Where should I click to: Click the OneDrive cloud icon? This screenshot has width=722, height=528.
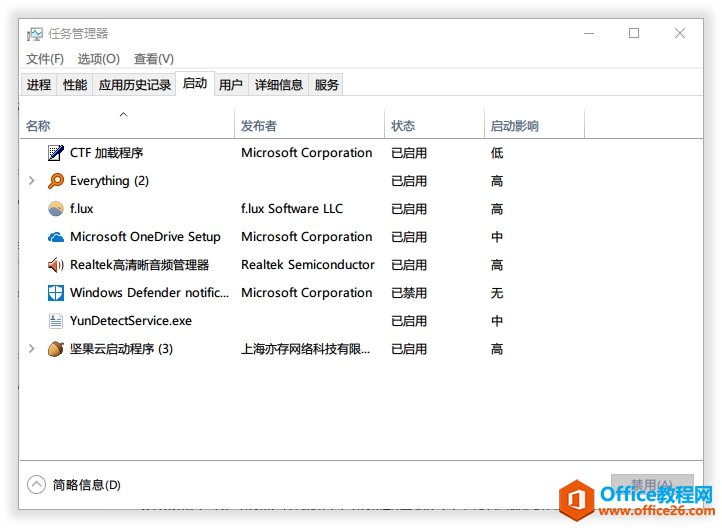56,237
